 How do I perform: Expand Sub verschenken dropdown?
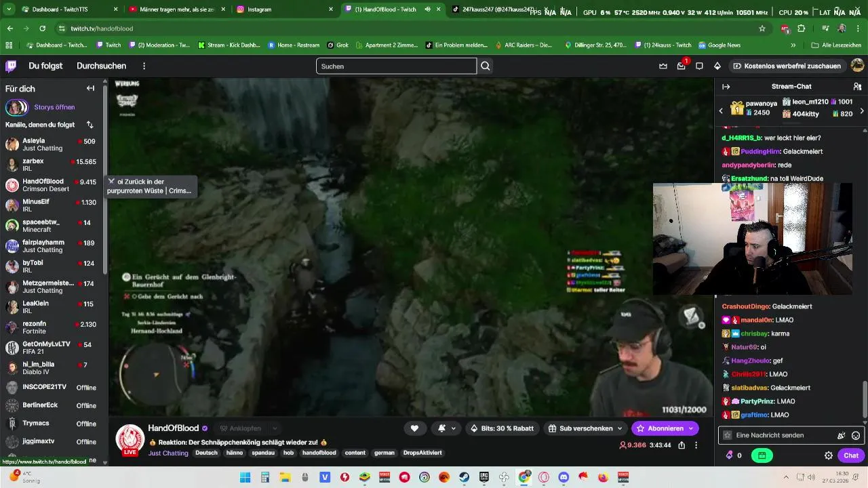(x=619, y=428)
